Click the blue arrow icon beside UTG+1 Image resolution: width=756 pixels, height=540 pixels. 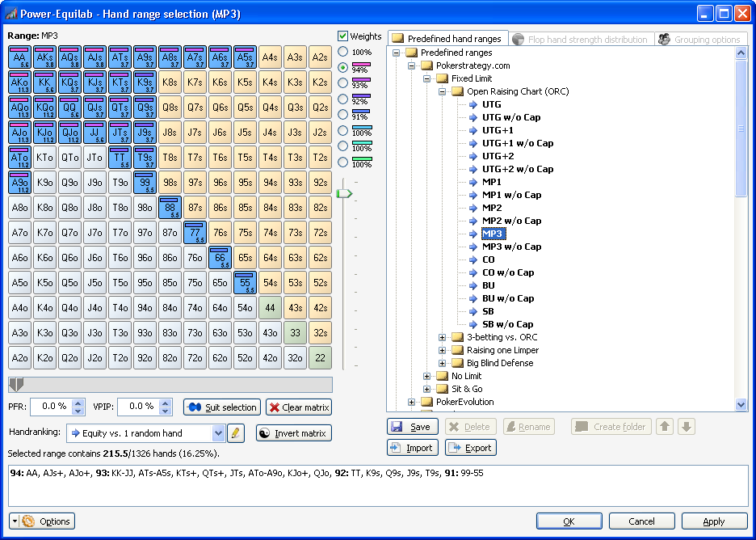pyautogui.click(x=473, y=130)
